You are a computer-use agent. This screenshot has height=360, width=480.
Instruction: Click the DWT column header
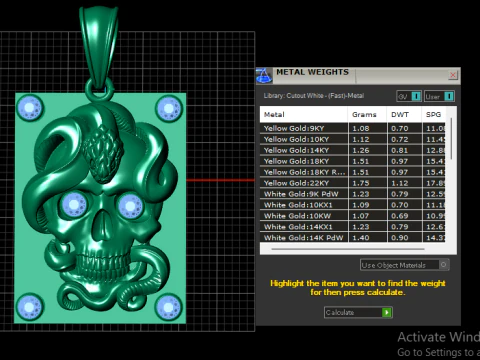coord(404,115)
